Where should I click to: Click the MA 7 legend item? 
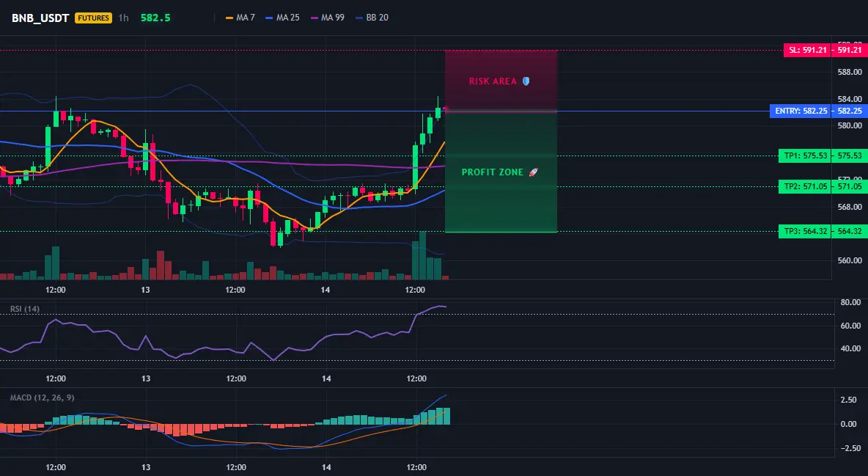pos(240,18)
